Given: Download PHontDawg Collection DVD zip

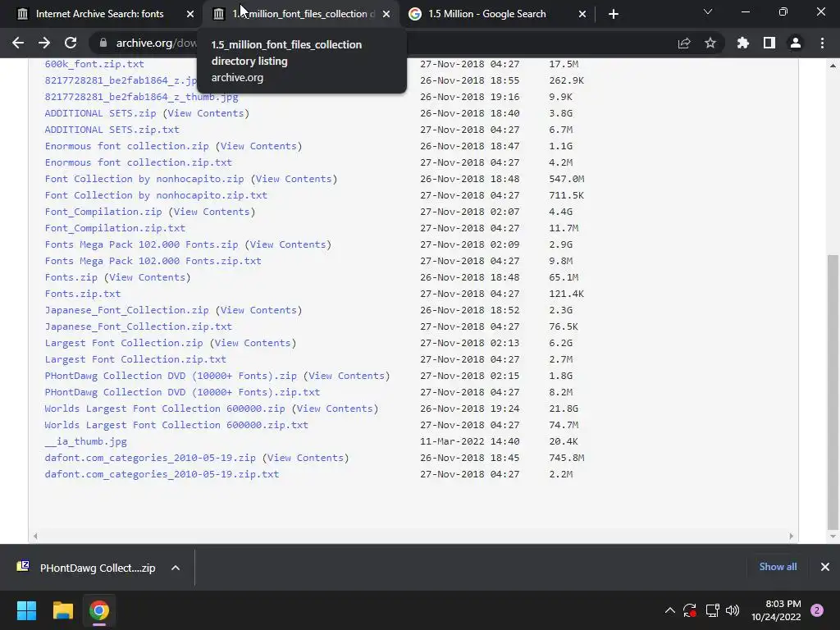Looking at the screenshot, I should tap(171, 376).
